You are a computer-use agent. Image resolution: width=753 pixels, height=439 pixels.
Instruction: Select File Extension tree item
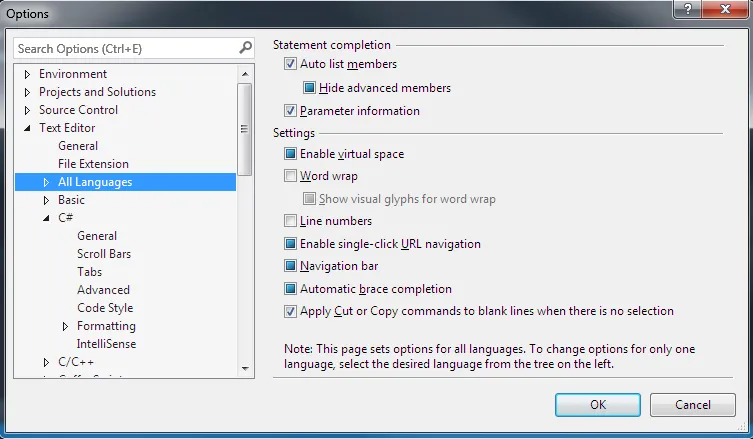pyautogui.click(x=93, y=164)
